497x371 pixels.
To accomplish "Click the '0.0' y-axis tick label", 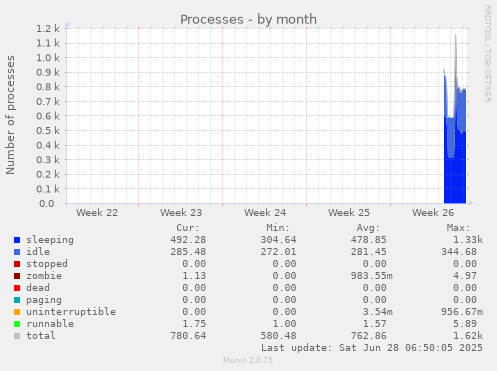I will 47,204.
